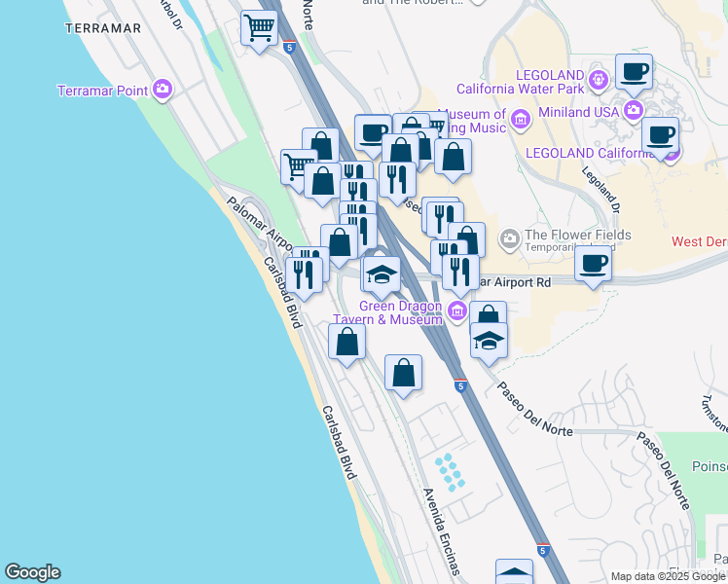Click The Flower Fields label
Screen dimensions: 728x584
[578, 235]
